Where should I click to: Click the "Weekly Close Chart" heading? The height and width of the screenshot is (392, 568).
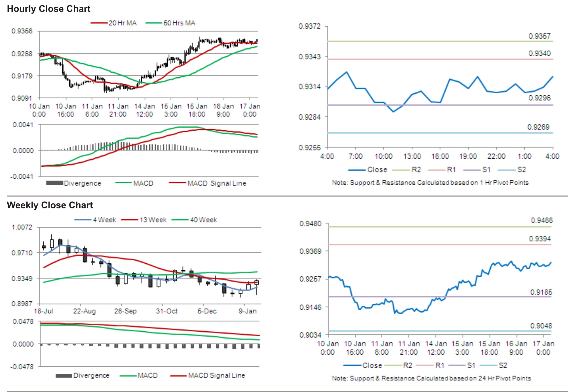50,205
